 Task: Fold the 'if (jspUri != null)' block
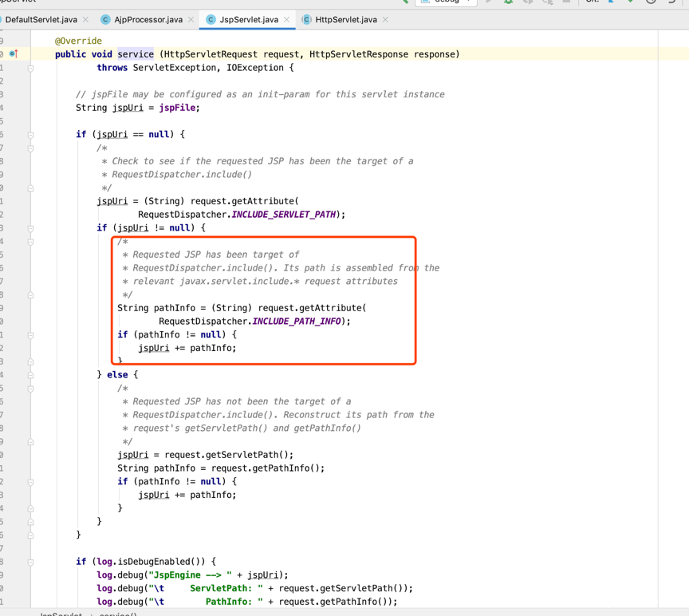click(30, 229)
